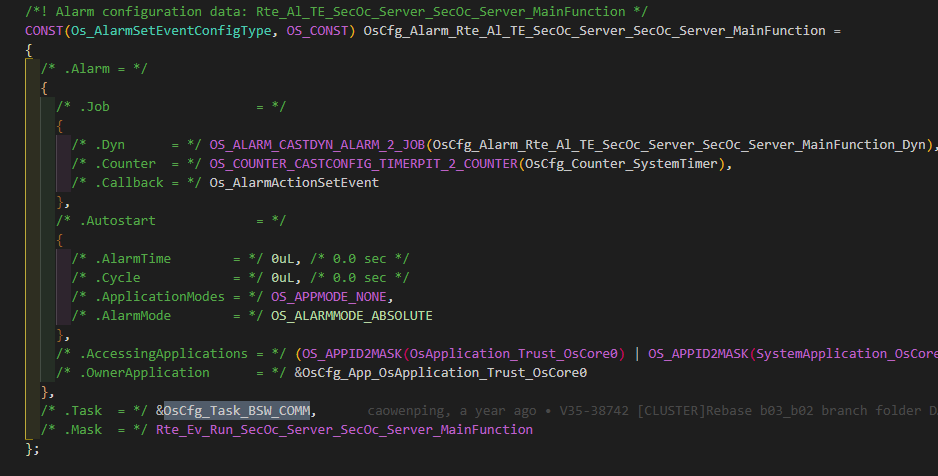Click the highlighted OsCfg_Task_BSW_COMM symbol
Screen dimensions: 938x476
(238, 411)
